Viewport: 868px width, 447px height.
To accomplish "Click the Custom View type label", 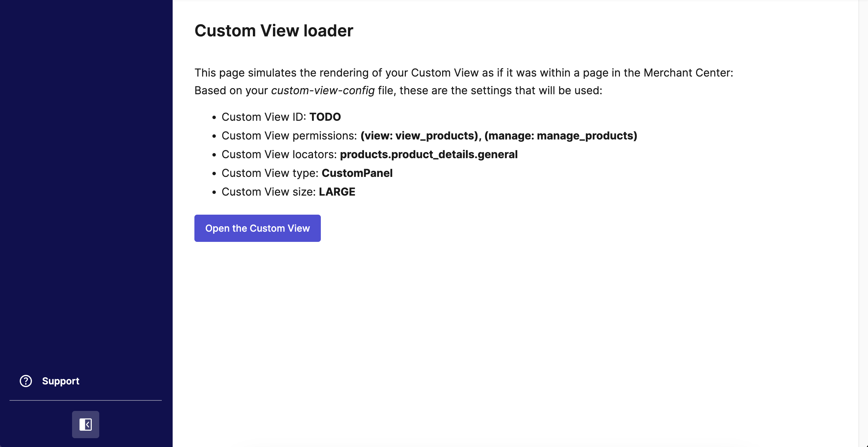I will click(x=270, y=173).
